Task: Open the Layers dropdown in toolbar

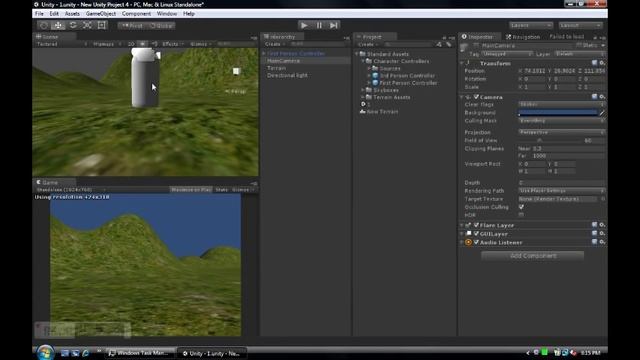Action: [531, 25]
